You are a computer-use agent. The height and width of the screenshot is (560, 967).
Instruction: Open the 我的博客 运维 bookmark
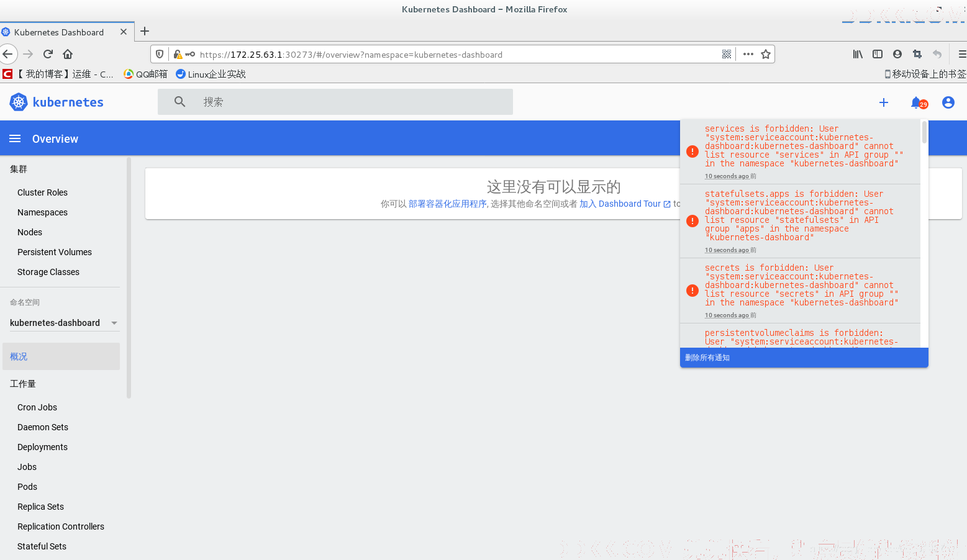58,74
